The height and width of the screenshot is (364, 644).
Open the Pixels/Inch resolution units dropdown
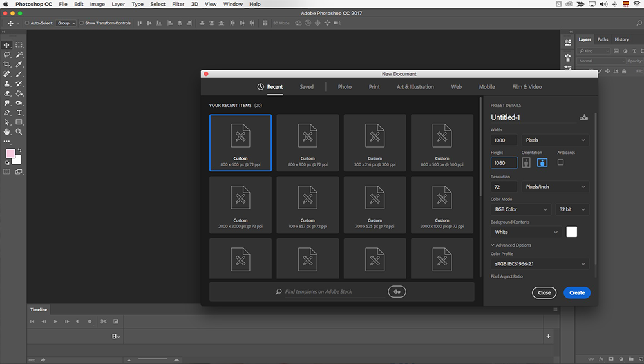pos(555,187)
